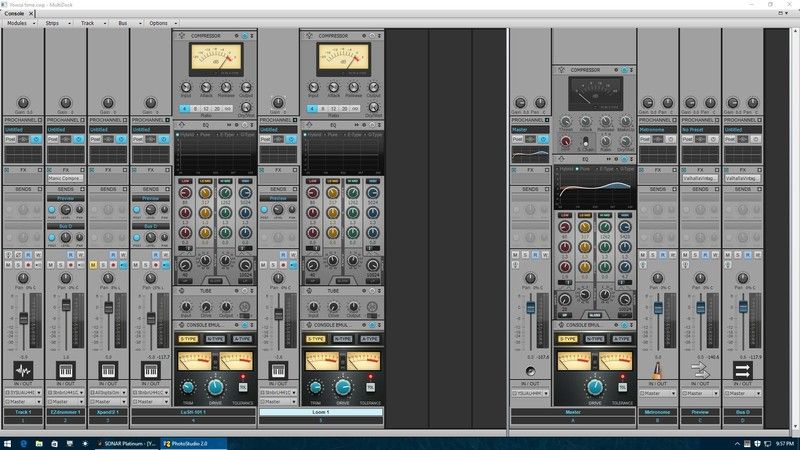Click the Master bus speaker icon
Image resolution: width=800 pixels, height=450 pixels.
tap(530, 371)
